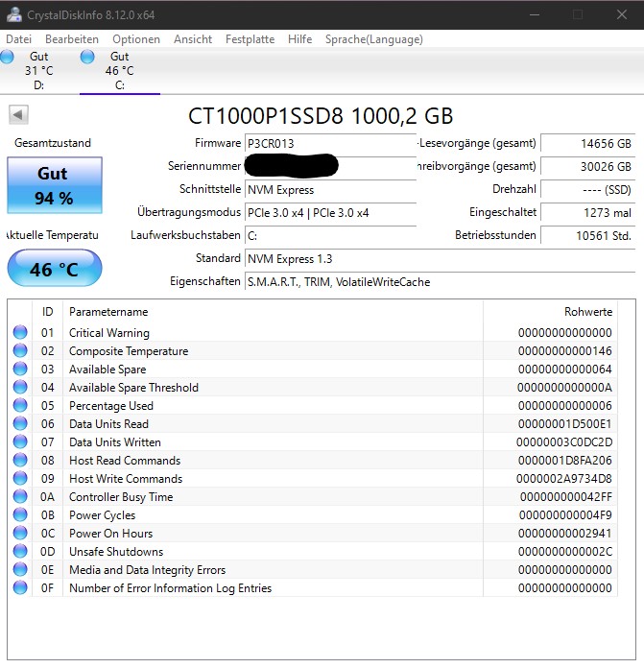Open the Festplatte menu

[x=250, y=39]
